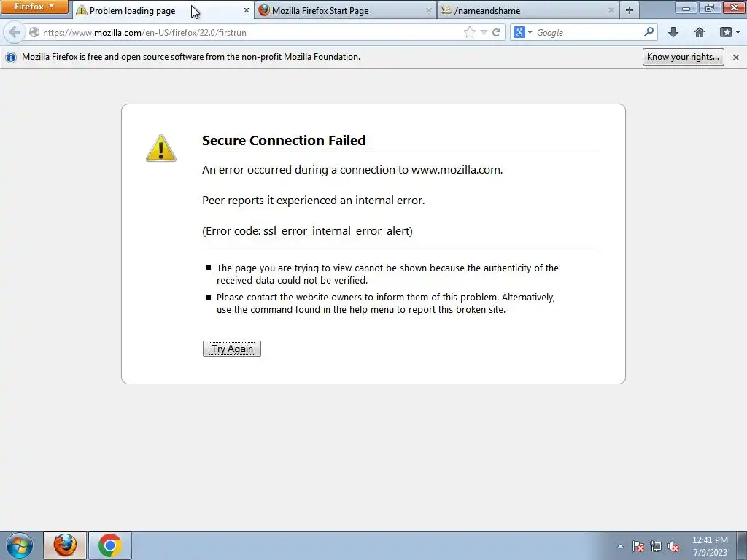This screenshot has height=560, width=747.
Task: Open the network tray icon
Action: pyautogui.click(x=656, y=546)
